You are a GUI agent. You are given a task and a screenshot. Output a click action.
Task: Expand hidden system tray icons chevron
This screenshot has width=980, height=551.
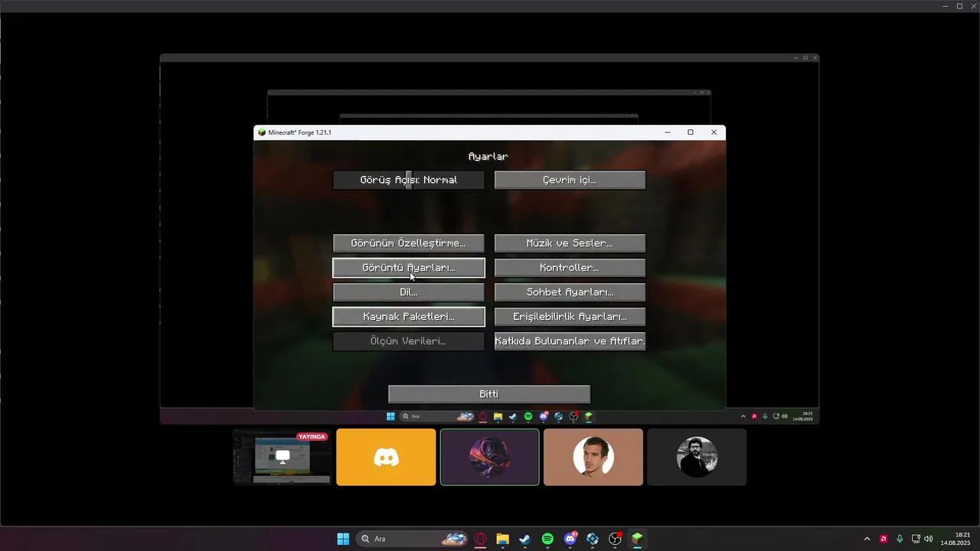(x=867, y=539)
